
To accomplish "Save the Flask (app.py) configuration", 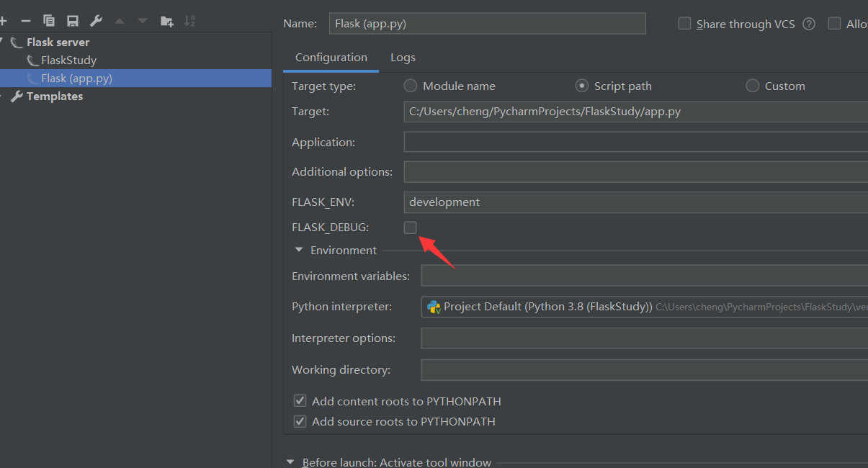I will point(72,20).
